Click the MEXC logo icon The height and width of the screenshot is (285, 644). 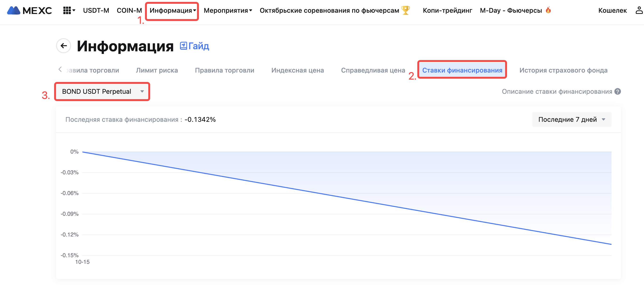point(13,11)
